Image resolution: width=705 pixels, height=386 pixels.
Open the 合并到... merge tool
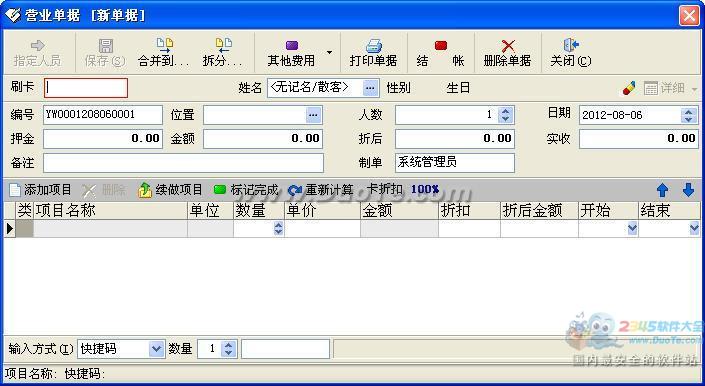(164, 53)
